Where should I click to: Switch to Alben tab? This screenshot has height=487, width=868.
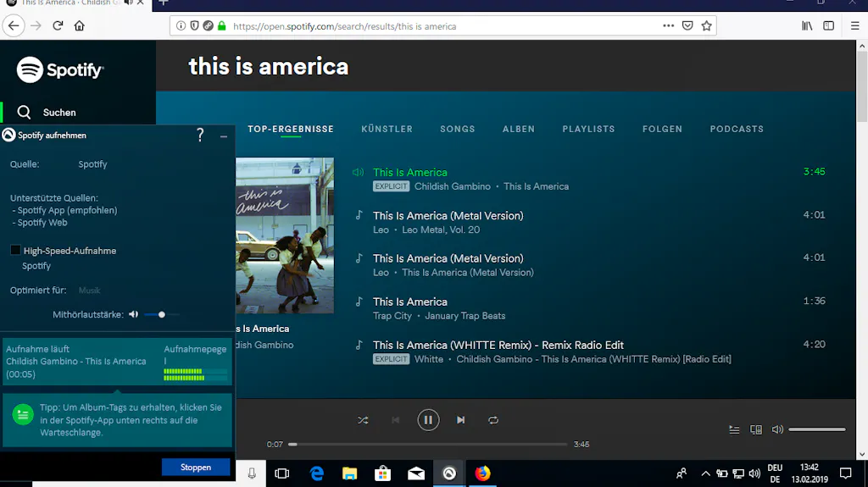(x=519, y=129)
